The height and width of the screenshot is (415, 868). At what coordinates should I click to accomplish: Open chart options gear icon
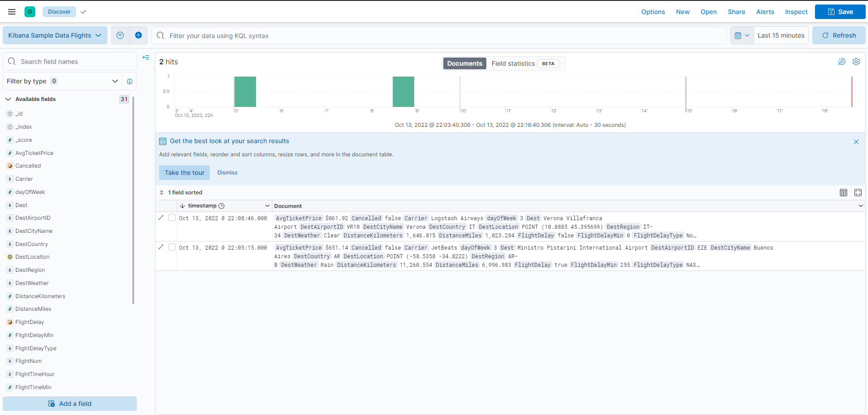[x=856, y=62]
